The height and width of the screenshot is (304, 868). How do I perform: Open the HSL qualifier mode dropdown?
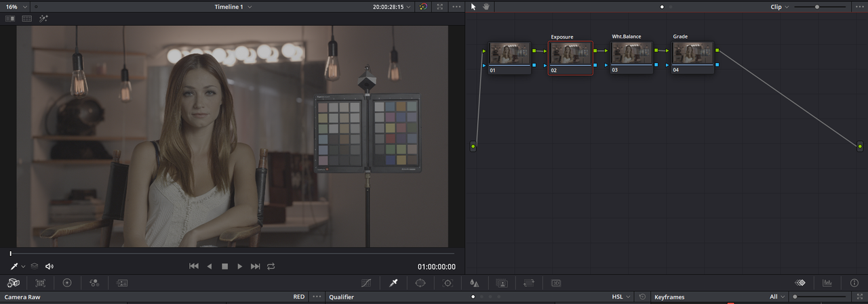point(622,297)
